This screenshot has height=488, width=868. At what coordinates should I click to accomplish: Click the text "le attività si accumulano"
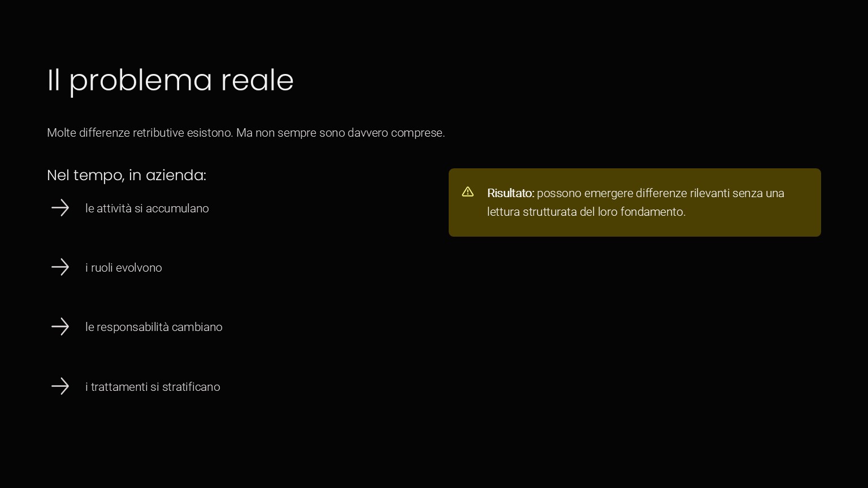pos(147,208)
